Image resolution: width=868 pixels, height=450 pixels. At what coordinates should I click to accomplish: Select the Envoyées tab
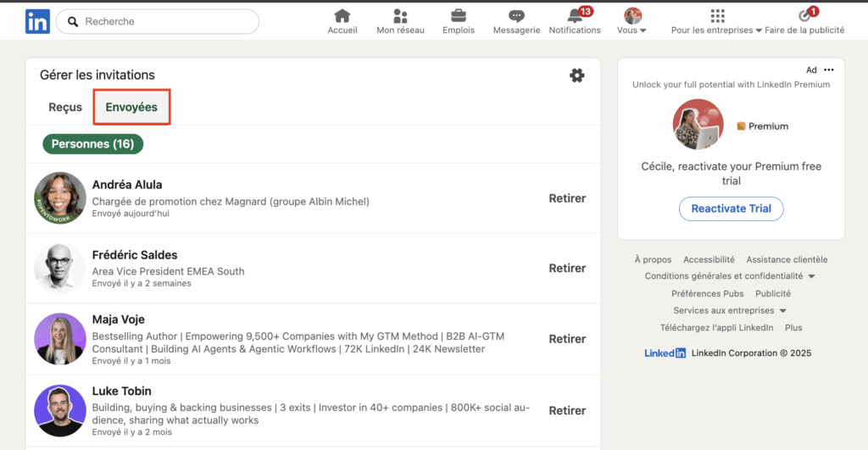point(131,108)
